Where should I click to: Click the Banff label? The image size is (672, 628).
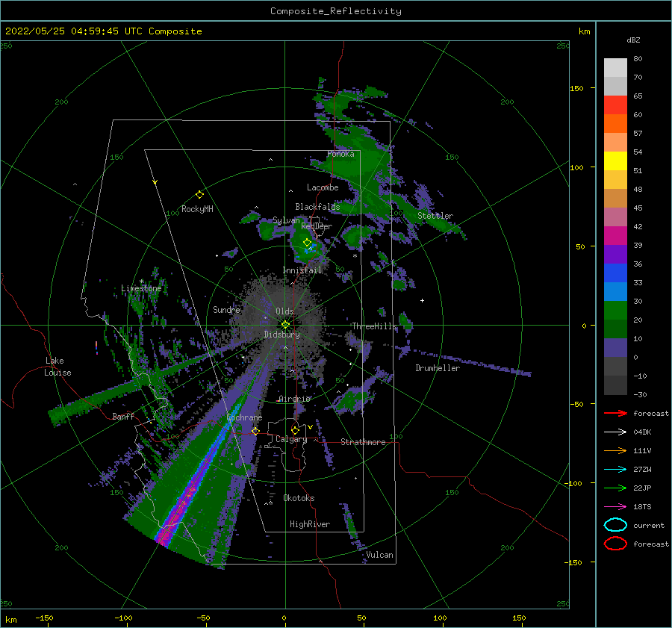pyautogui.click(x=123, y=416)
